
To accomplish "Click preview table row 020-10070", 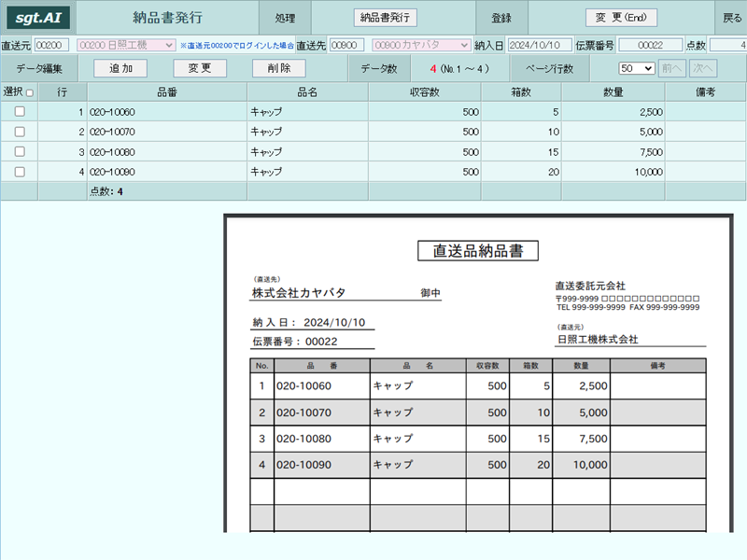I will [478, 413].
